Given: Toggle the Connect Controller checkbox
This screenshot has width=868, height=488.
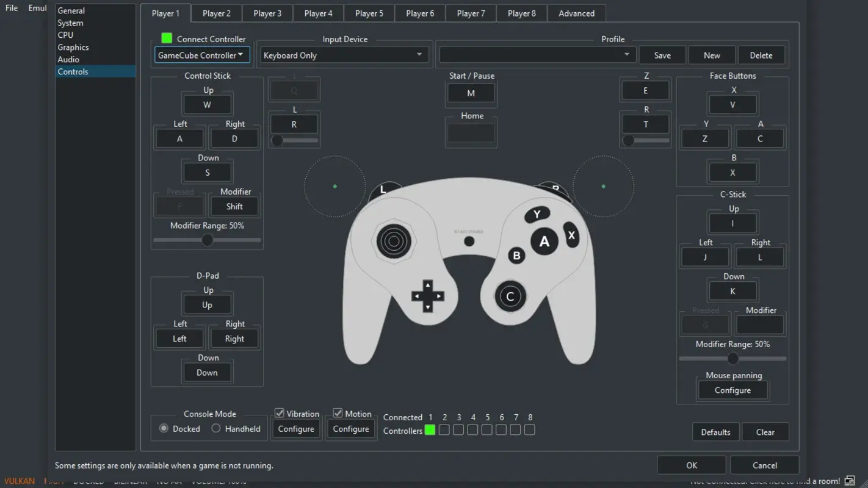Looking at the screenshot, I should (166, 38).
